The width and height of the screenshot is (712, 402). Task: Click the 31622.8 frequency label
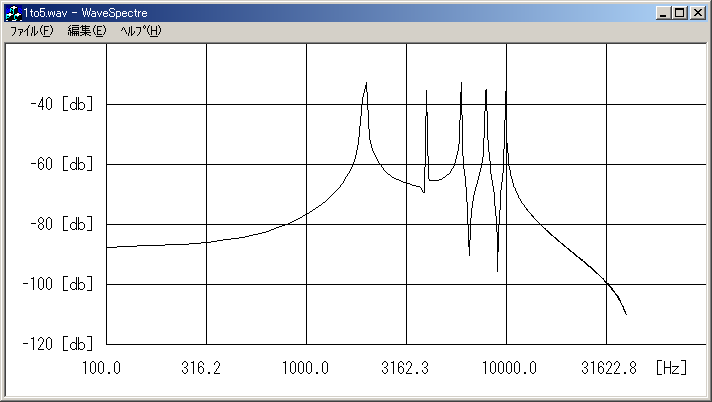point(609,367)
